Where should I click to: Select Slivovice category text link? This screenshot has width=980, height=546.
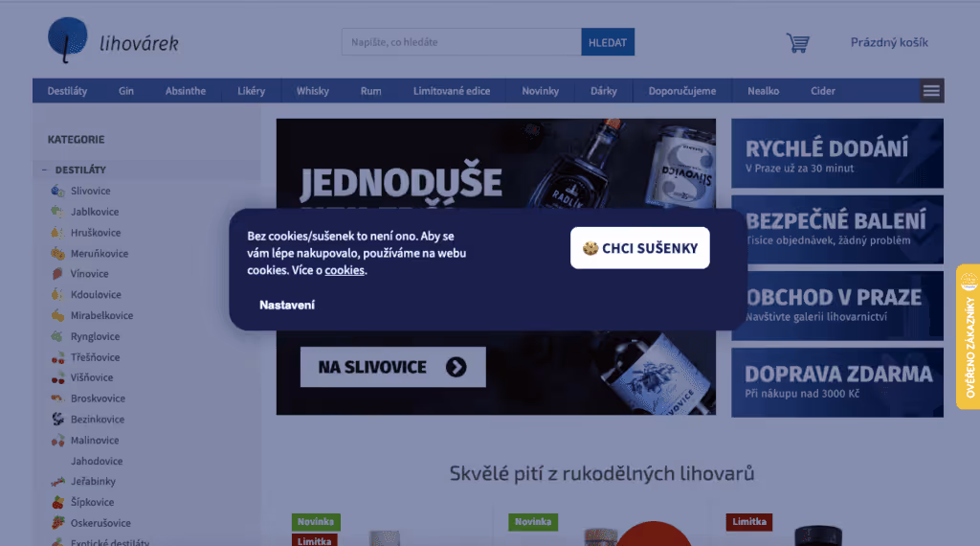click(x=91, y=191)
